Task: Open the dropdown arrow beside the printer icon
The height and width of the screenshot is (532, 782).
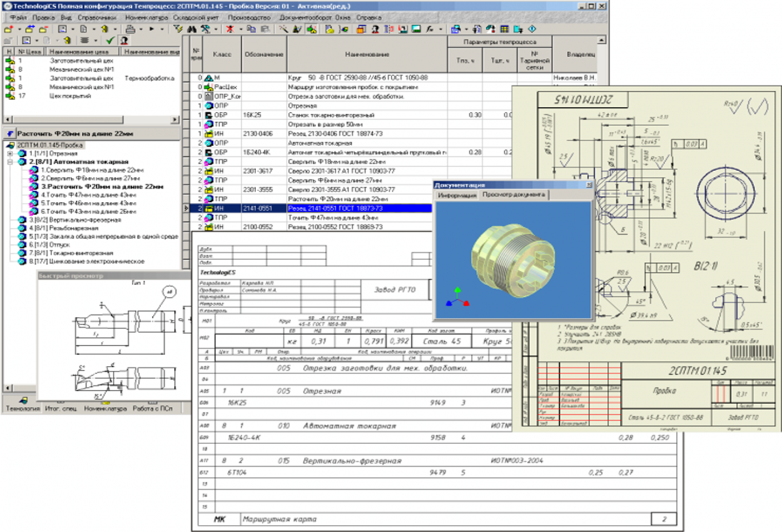Action: click(x=141, y=29)
